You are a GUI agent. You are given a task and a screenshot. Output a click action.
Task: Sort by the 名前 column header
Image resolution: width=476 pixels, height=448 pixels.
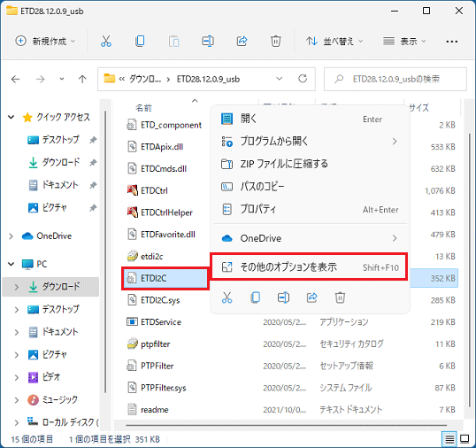click(144, 108)
